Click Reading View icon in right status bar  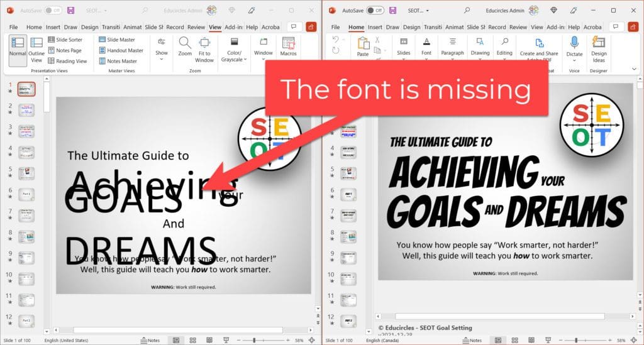(531, 340)
